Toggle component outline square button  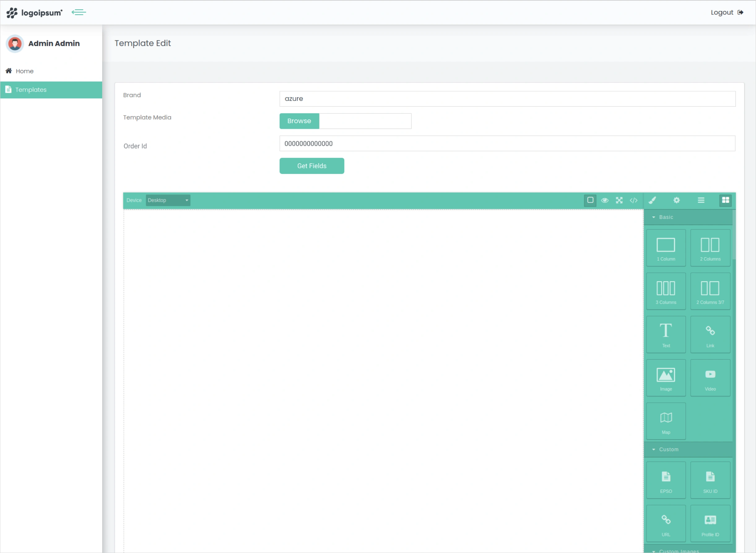pyautogui.click(x=590, y=200)
